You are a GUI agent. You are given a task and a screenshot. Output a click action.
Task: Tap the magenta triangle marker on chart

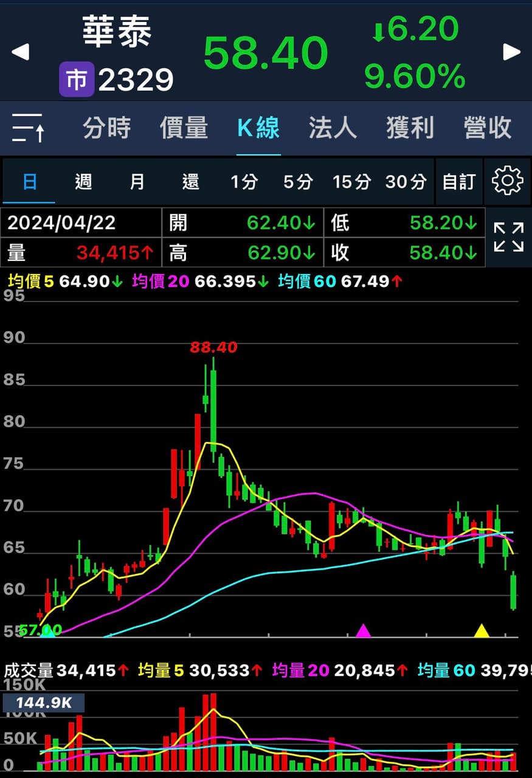click(x=363, y=630)
